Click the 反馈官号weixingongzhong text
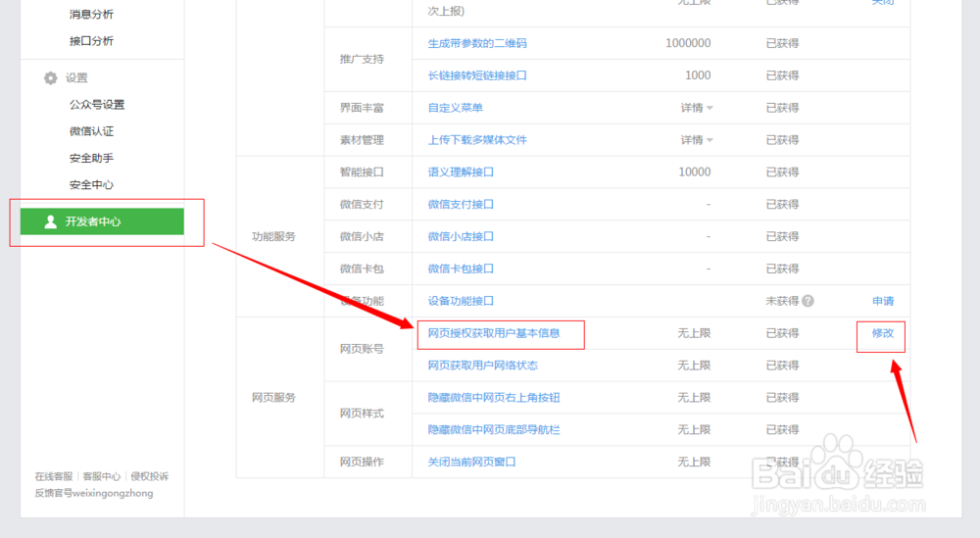 coord(94,493)
